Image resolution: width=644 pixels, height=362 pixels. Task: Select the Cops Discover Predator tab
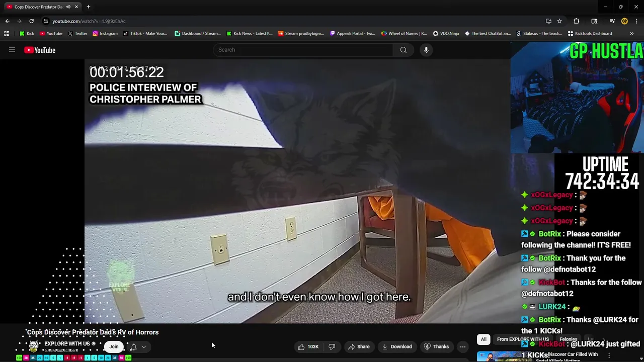coord(43,7)
